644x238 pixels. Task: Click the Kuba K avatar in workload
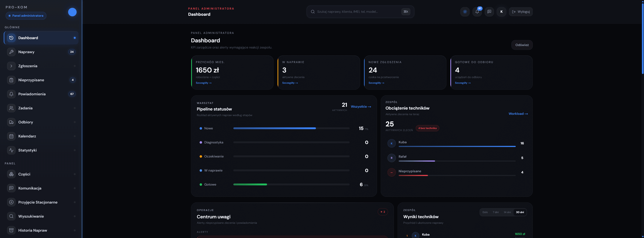391,143
